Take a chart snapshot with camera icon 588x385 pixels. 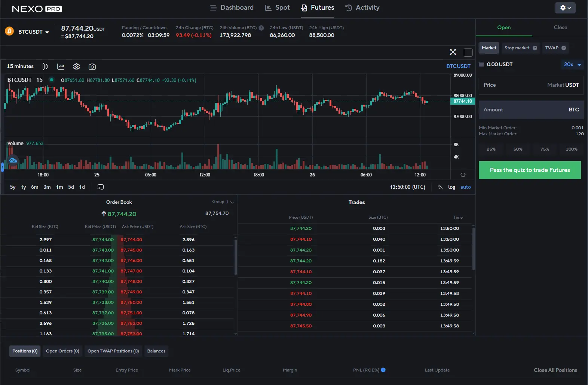pyautogui.click(x=92, y=67)
